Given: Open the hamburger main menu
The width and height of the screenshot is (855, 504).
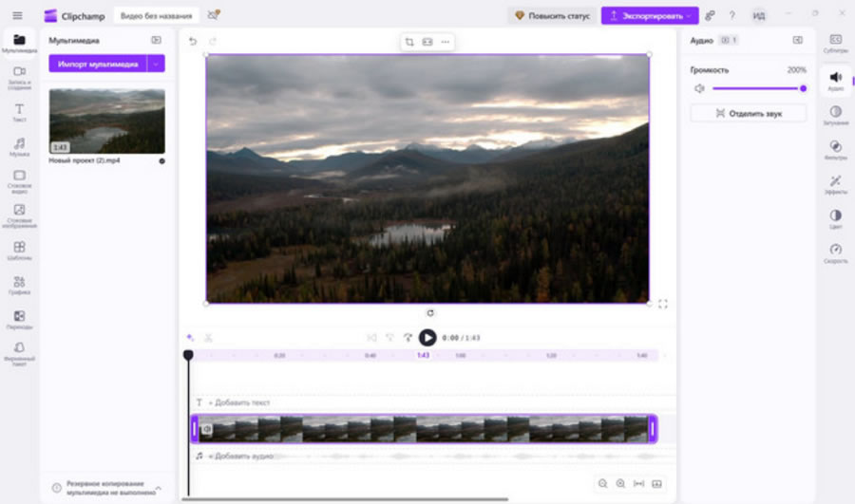Looking at the screenshot, I should pos(17,15).
